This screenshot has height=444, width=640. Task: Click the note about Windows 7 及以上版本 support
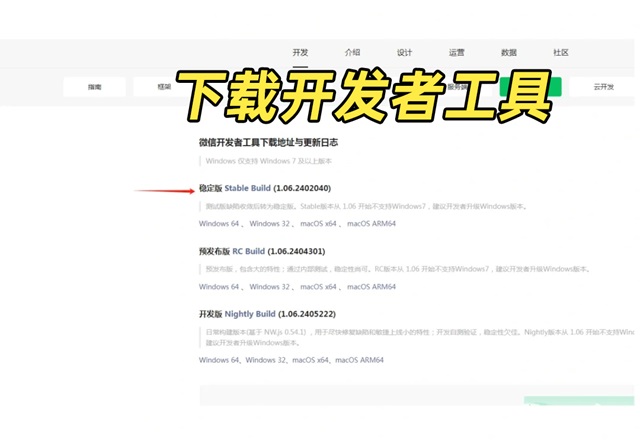(269, 161)
